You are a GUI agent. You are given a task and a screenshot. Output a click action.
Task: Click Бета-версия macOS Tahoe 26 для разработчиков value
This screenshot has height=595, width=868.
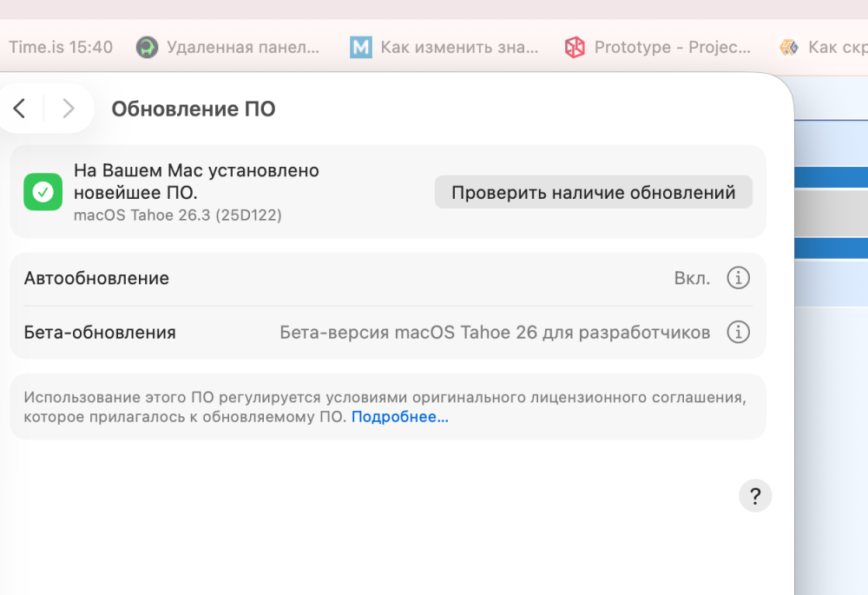pyautogui.click(x=495, y=333)
